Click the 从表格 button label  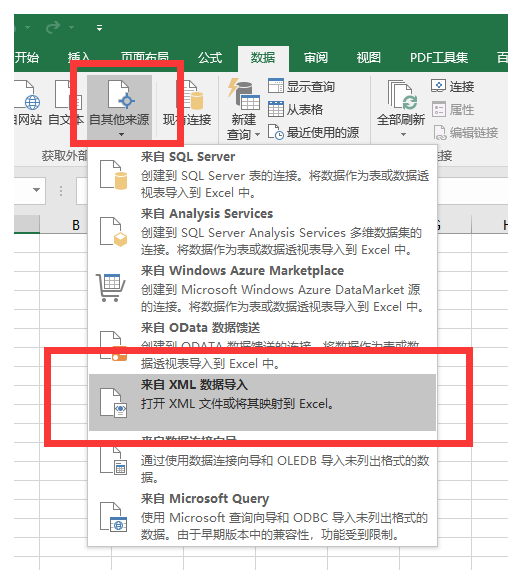305,109
